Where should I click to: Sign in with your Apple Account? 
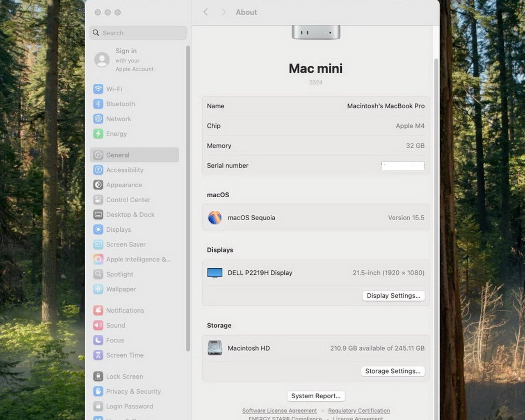[134, 60]
